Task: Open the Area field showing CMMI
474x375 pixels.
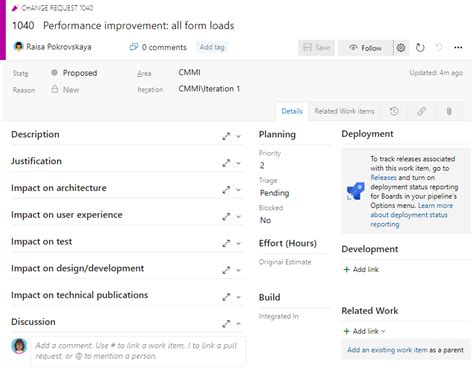Action: click(189, 72)
